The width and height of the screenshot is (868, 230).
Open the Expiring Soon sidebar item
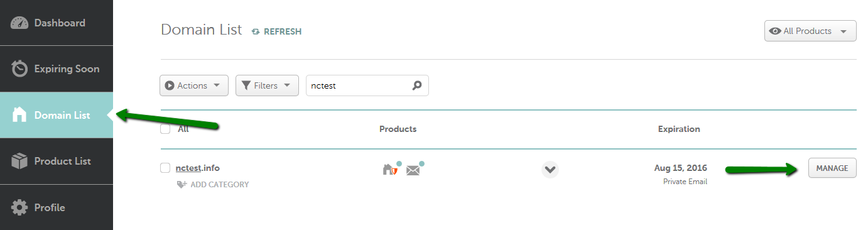coord(57,69)
